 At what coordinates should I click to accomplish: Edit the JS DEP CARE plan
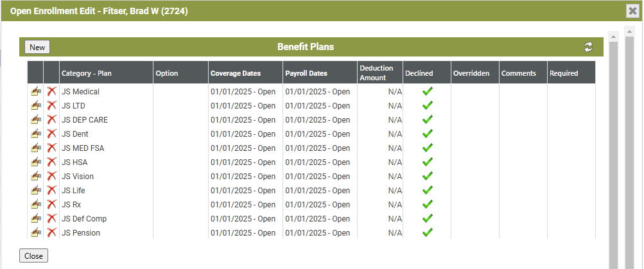[36, 120]
